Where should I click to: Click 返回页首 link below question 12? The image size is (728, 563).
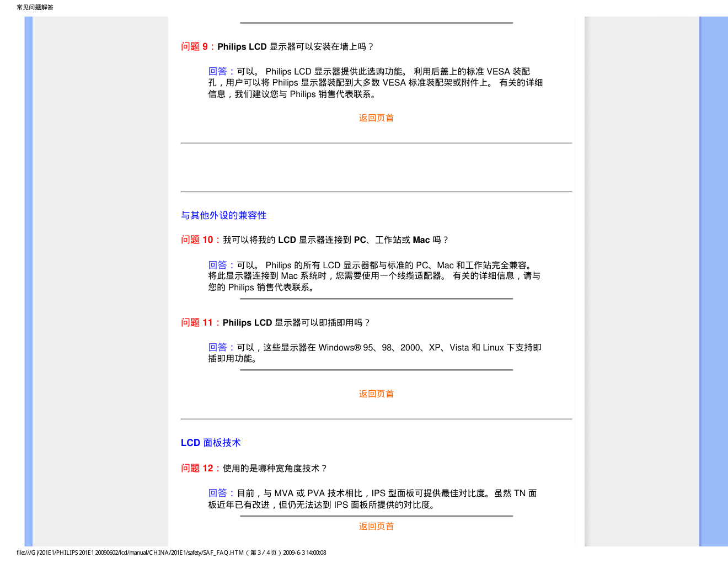coord(376,526)
